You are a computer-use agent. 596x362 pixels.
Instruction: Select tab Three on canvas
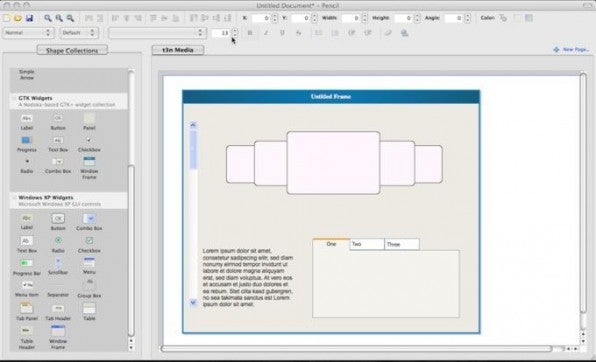tap(402, 244)
